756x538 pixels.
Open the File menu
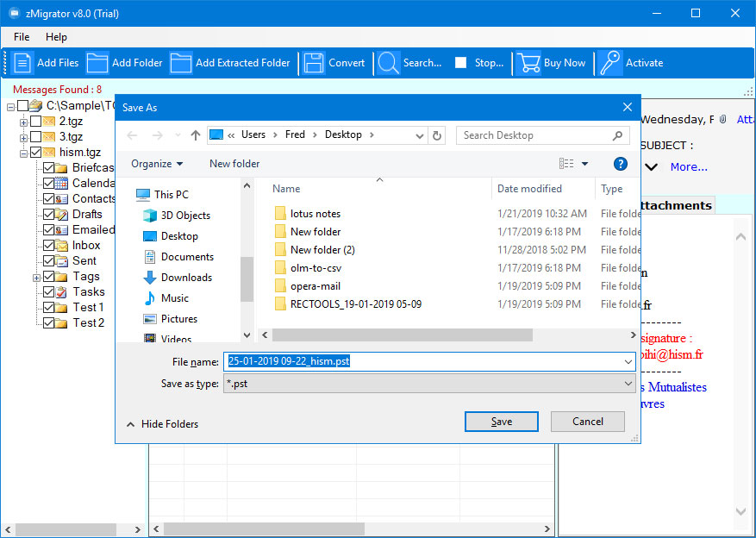coord(22,37)
